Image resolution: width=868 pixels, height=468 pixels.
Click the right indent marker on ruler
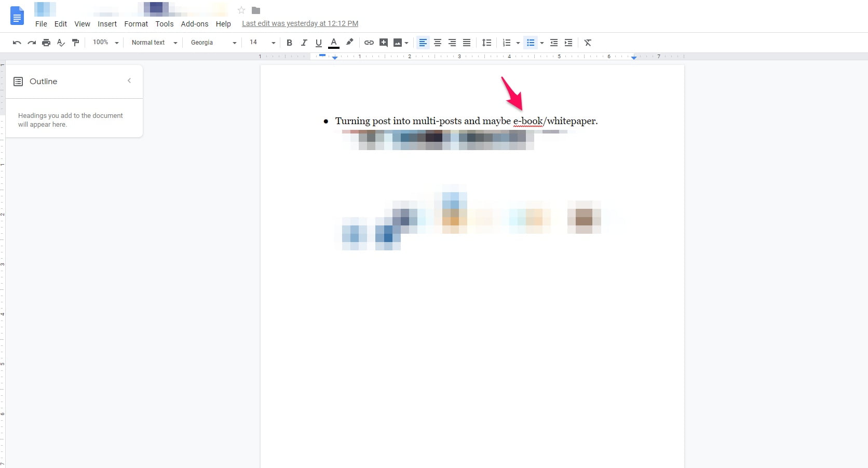(634, 58)
